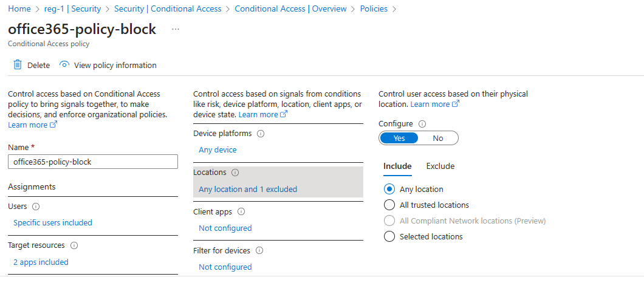Switch to the Include tab
Image resolution: width=644 pixels, height=291 pixels.
397,166
